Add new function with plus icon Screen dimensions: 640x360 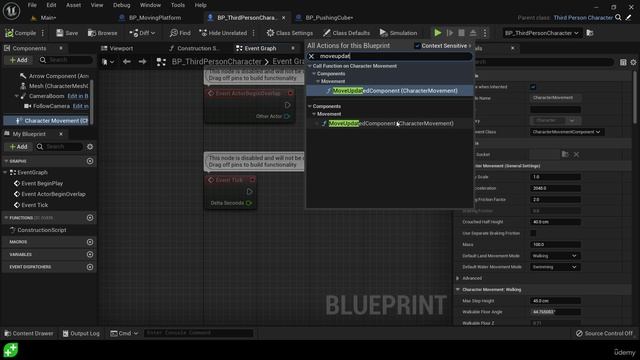coord(90,218)
